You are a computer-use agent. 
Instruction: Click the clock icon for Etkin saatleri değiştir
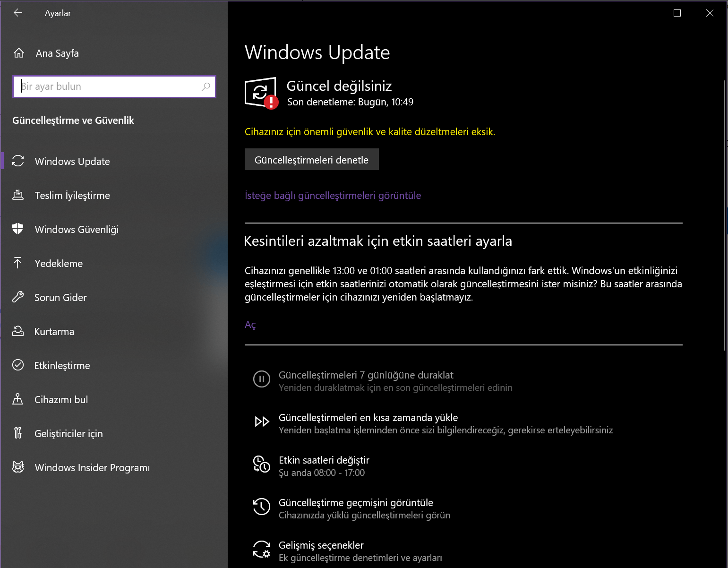(x=262, y=464)
